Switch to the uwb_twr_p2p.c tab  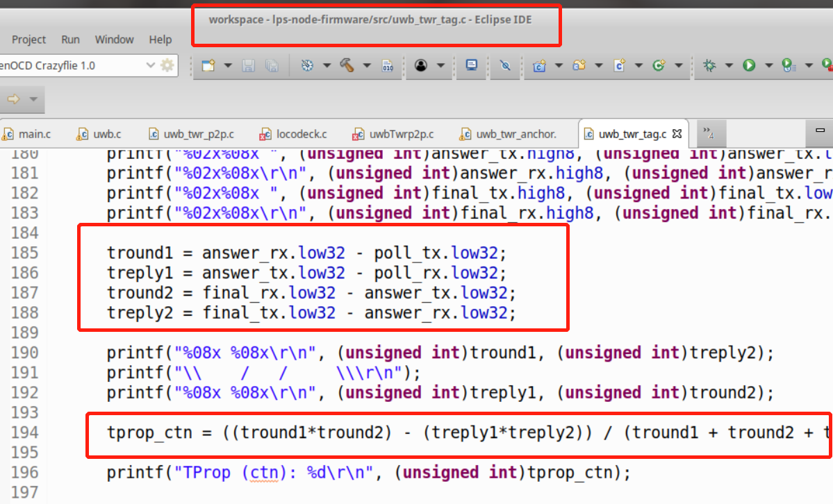(191, 134)
